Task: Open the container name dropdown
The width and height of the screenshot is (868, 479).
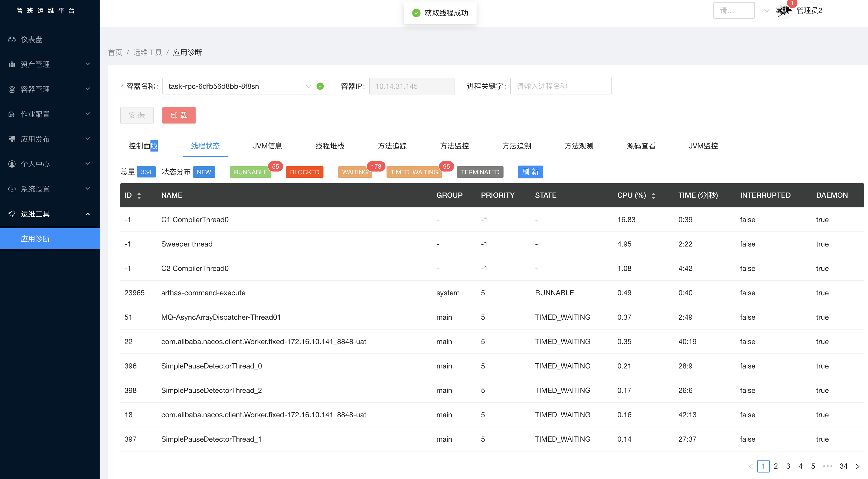Action: tap(308, 86)
